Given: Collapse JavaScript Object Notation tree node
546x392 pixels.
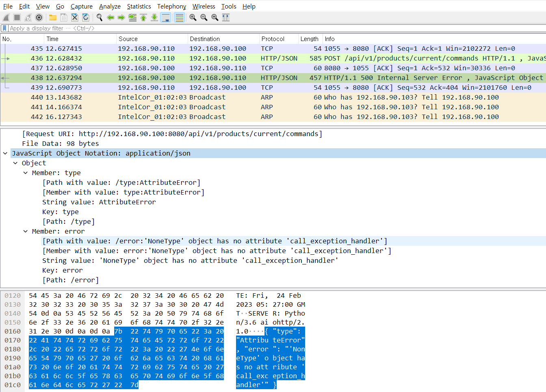Looking at the screenshot, I should pos(5,154).
